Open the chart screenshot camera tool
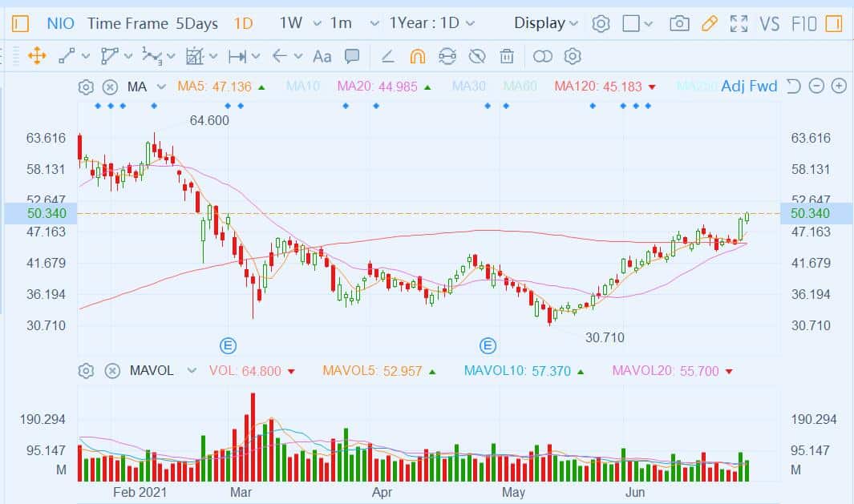Image resolution: width=854 pixels, height=504 pixels. (679, 23)
